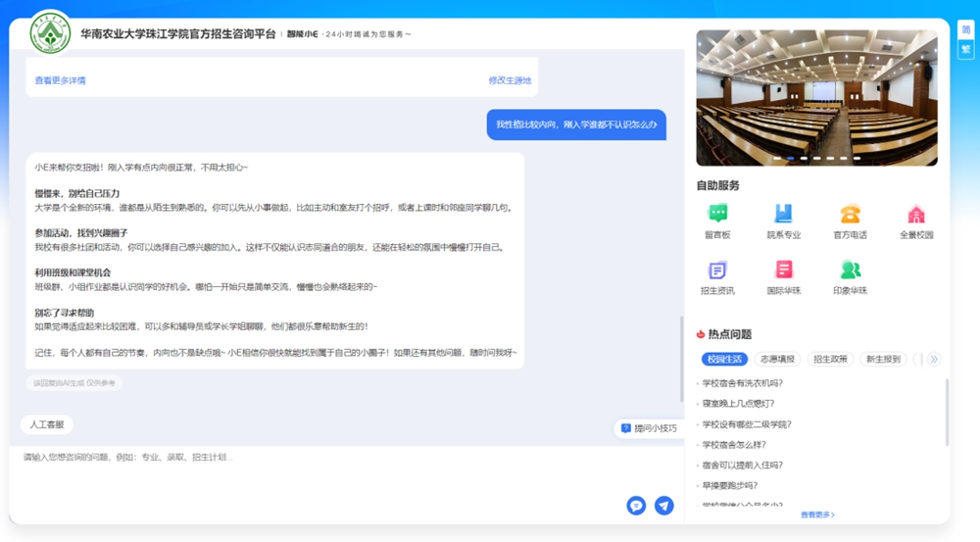The width and height of the screenshot is (980, 542).
Task: Expand more hot question categories with double arrow
Action: pos(934,360)
